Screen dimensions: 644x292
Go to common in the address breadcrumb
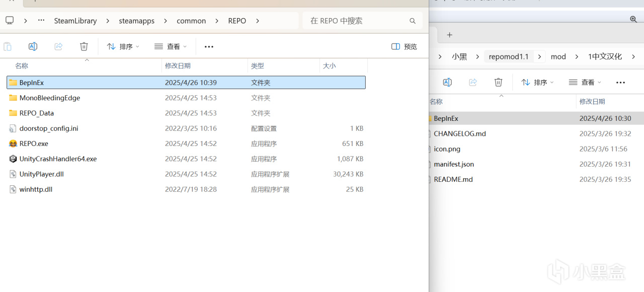pyautogui.click(x=191, y=21)
